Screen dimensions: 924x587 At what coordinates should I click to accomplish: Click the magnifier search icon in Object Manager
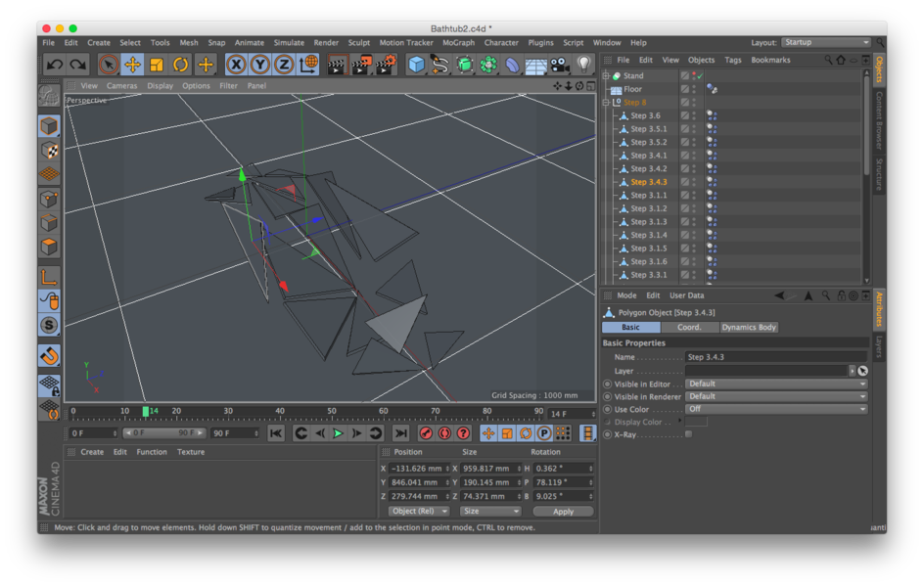[x=828, y=60]
